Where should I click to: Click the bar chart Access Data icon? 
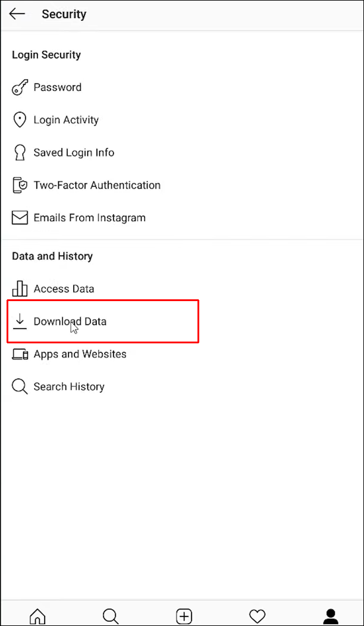tap(20, 289)
